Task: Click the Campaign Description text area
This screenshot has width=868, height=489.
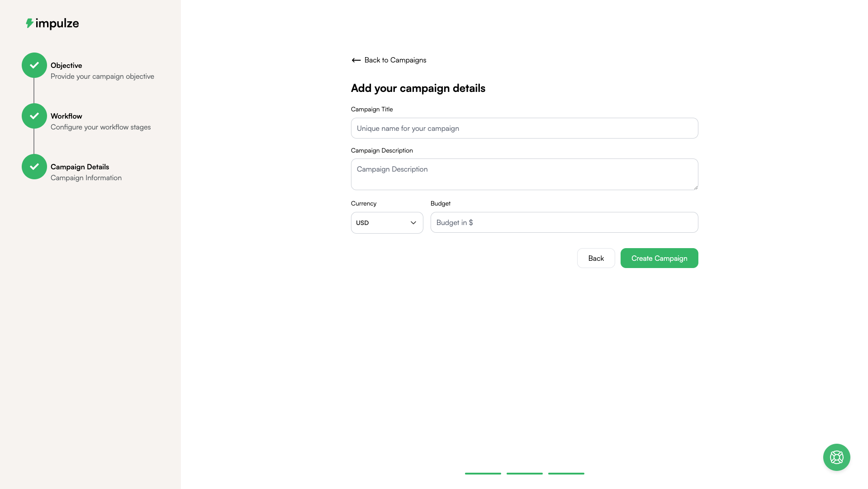Action: point(524,174)
